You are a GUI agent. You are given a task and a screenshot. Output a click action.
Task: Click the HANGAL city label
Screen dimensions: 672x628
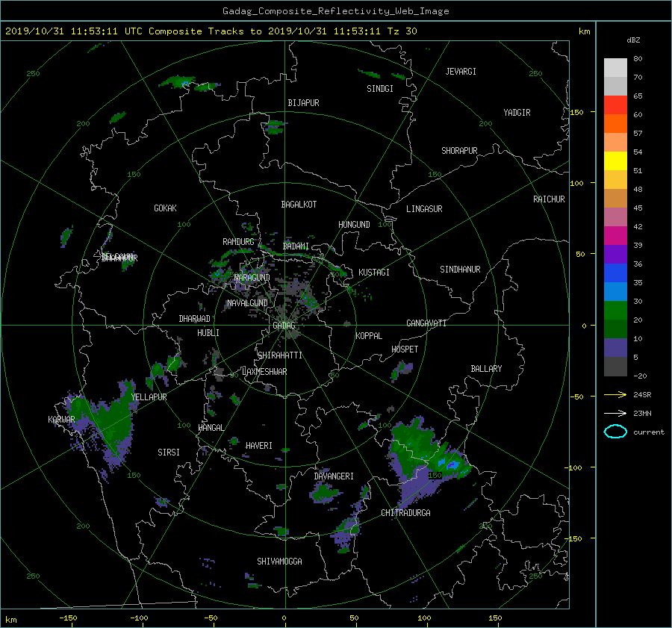211,428
